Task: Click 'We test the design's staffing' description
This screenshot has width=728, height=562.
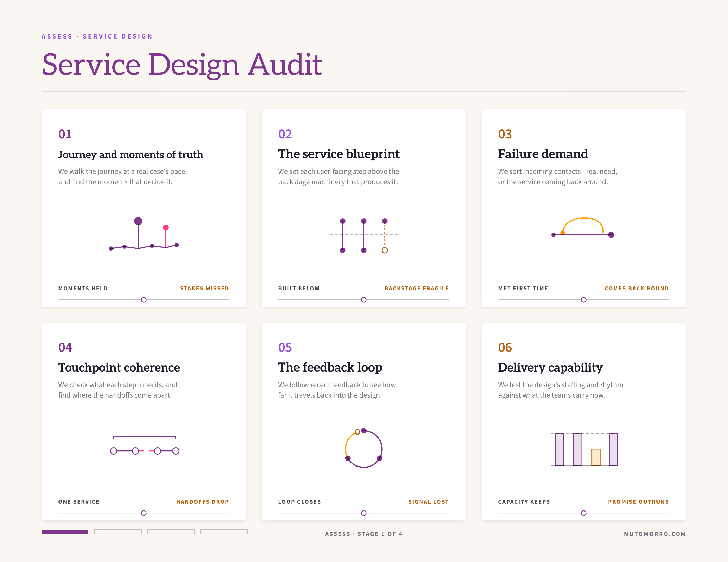Action: [561, 390]
